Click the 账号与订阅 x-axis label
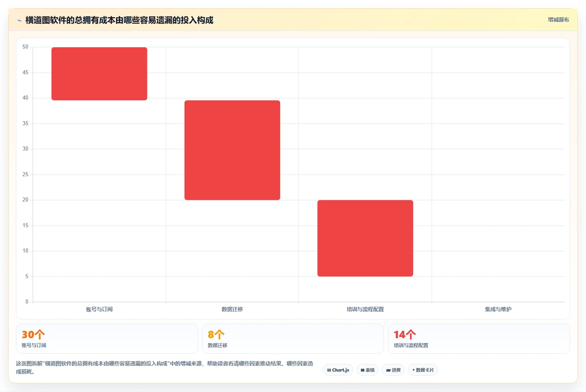The image size is (586, 392). (x=99, y=309)
